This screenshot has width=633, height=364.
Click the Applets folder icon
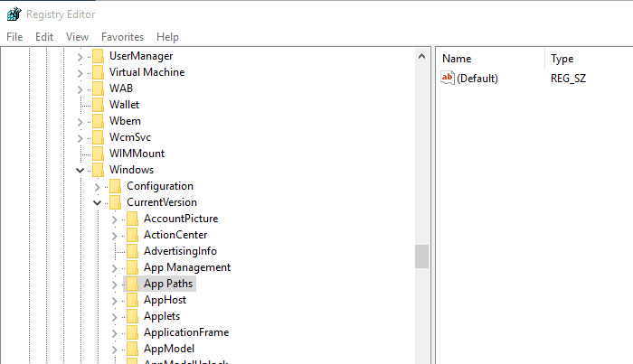132,316
